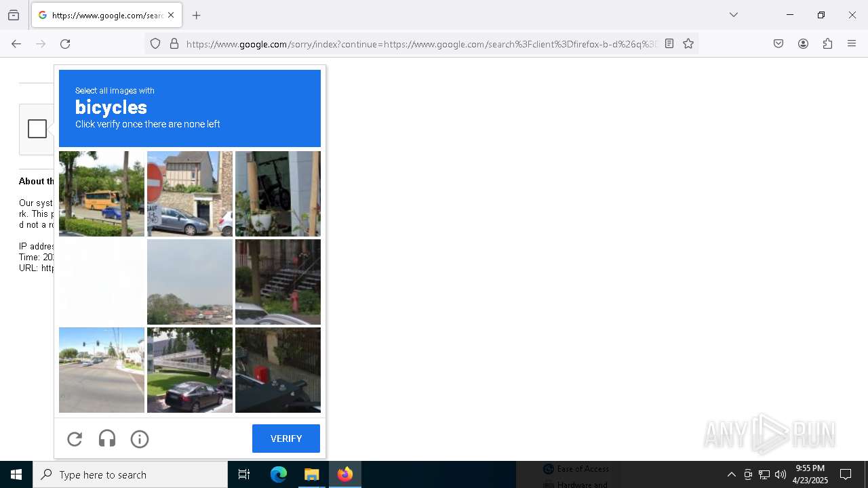Tick the I'm not a robot checkbox
Screen dimensions: 868x488
click(x=37, y=129)
